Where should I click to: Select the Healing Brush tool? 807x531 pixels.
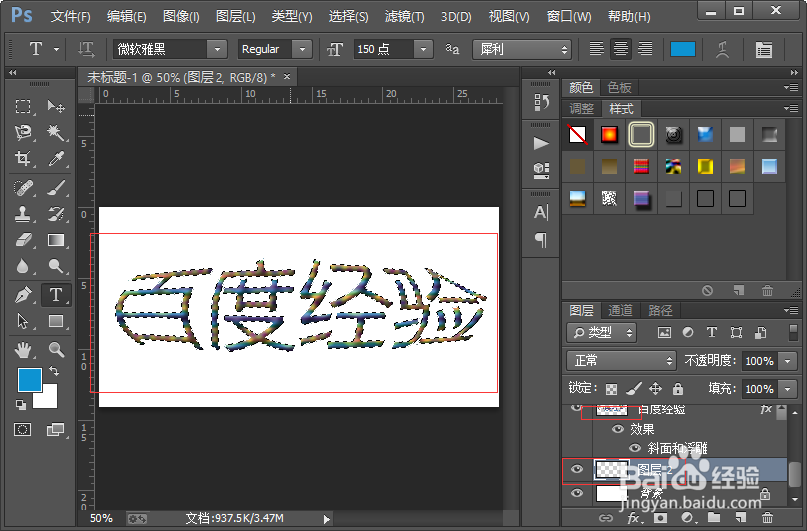23,188
